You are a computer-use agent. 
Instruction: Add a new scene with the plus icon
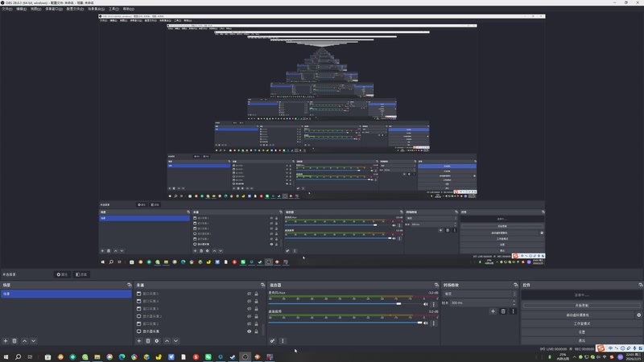pyautogui.click(x=6, y=340)
